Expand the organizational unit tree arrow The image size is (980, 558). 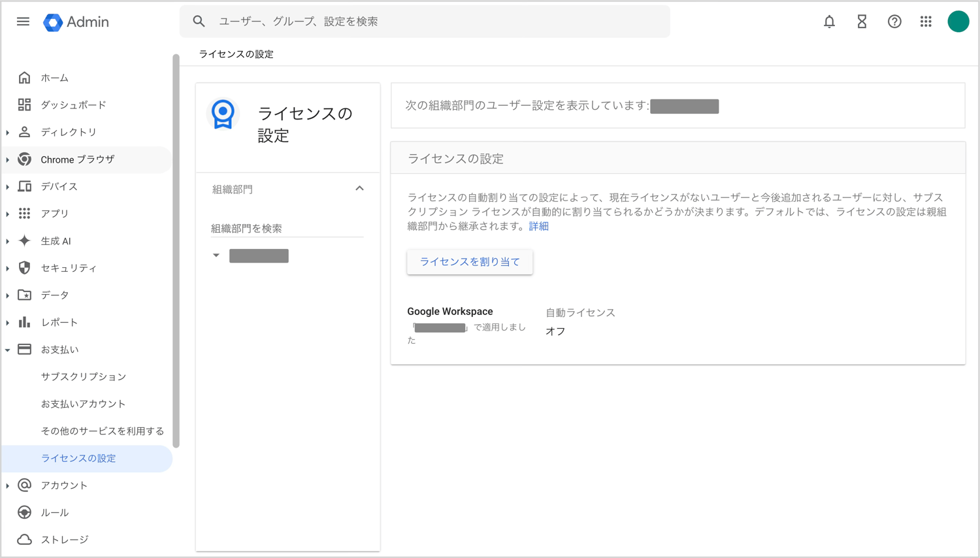click(x=216, y=255)
